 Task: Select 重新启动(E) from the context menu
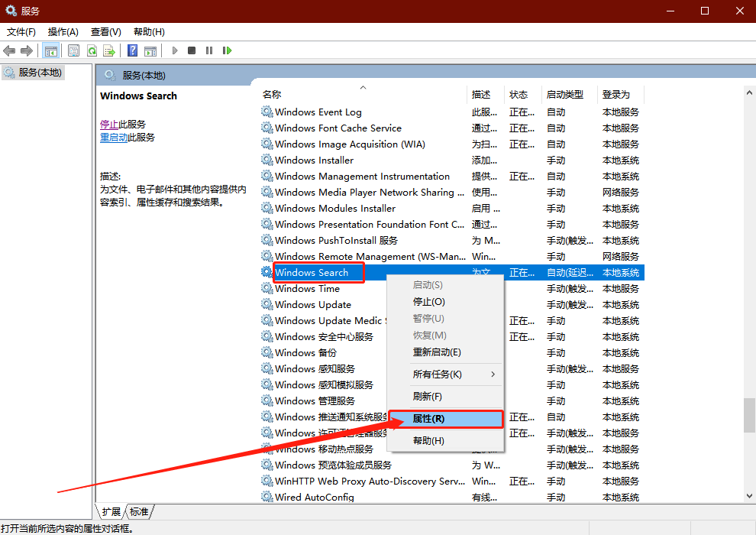(437, 352)
